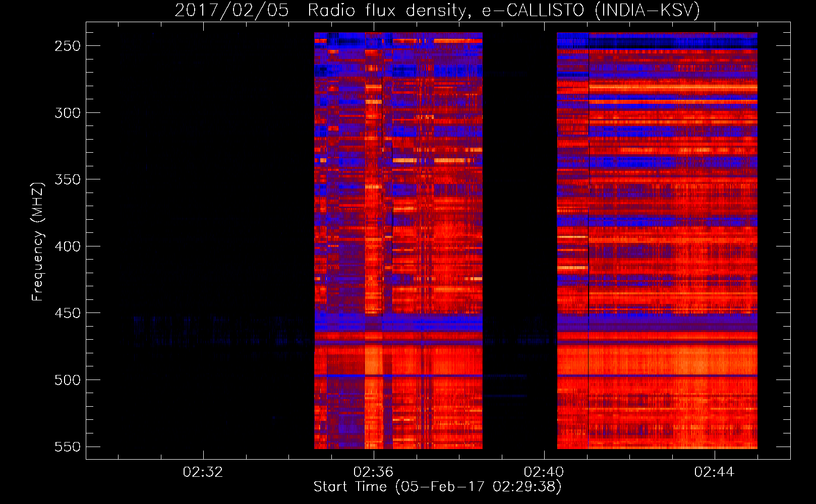Click the 450 frequency tick label
Image resolution: width=816 pixels, height=504 pixels.
[x=68, y=313]
